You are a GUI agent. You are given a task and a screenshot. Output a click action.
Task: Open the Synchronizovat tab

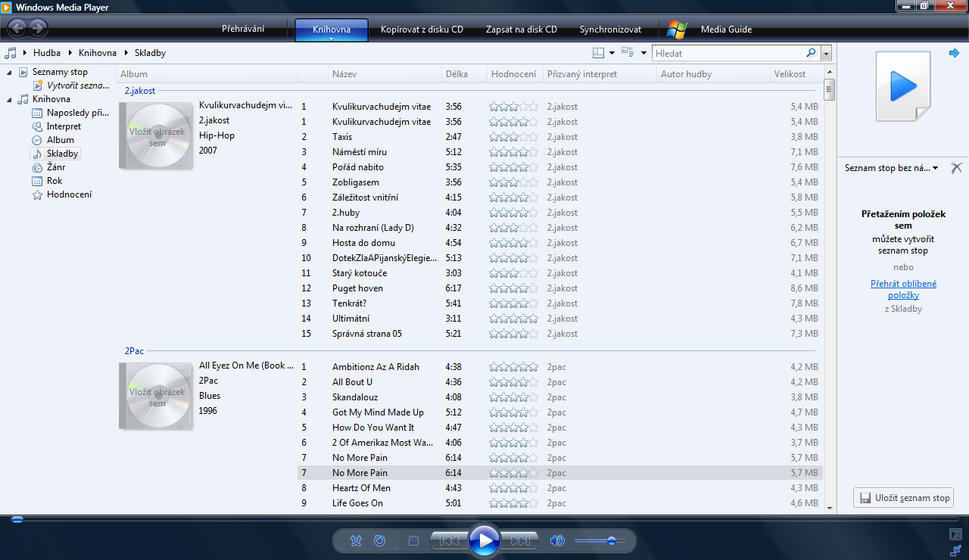coord(610,30)
